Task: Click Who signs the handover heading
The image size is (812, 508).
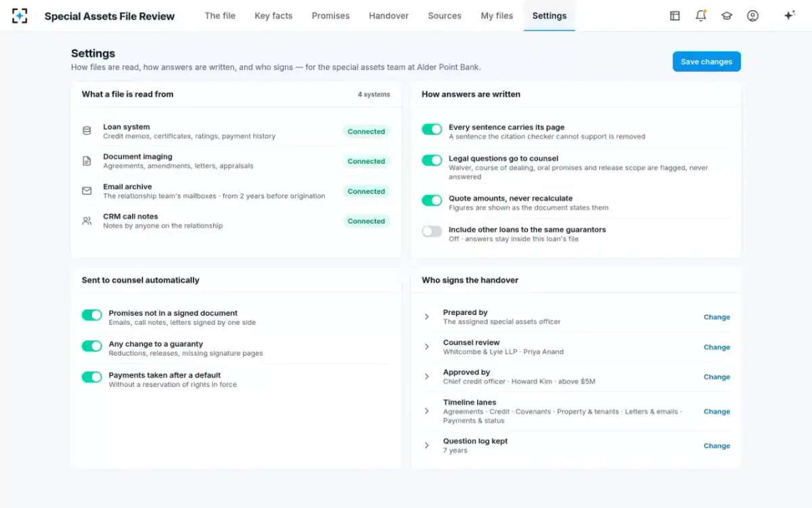Action: pyautogui.click(x=470, y=280)
